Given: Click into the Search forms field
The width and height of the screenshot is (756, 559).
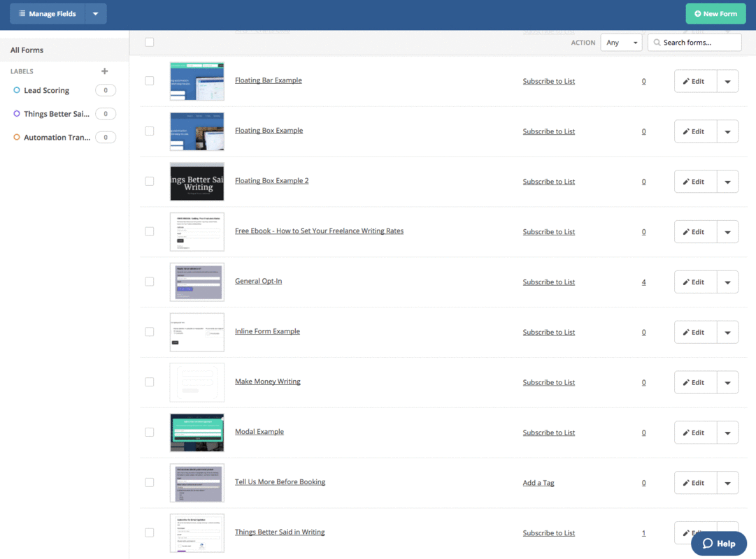Looking at the screenshot, I should [x=699, y=43].
